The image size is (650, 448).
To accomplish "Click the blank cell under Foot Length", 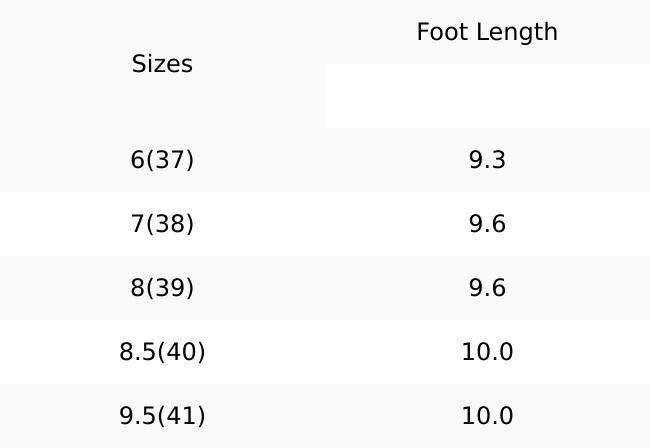I will click(487, 96).
